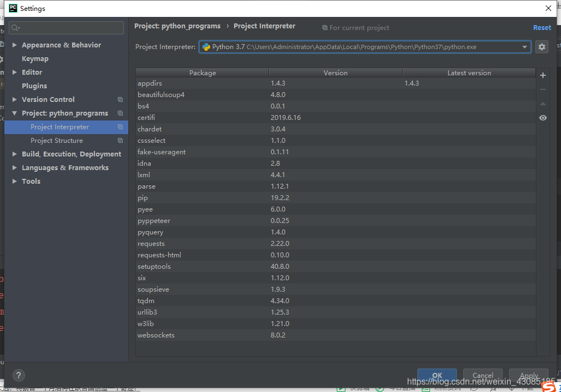Open Appearance & Behavior settings
The width and height of the screenshot is (561, 392).
(61, 45)
